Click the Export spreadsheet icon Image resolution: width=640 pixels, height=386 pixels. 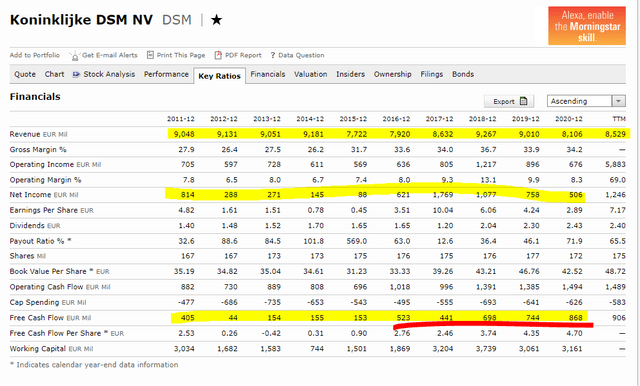point(524,101)
